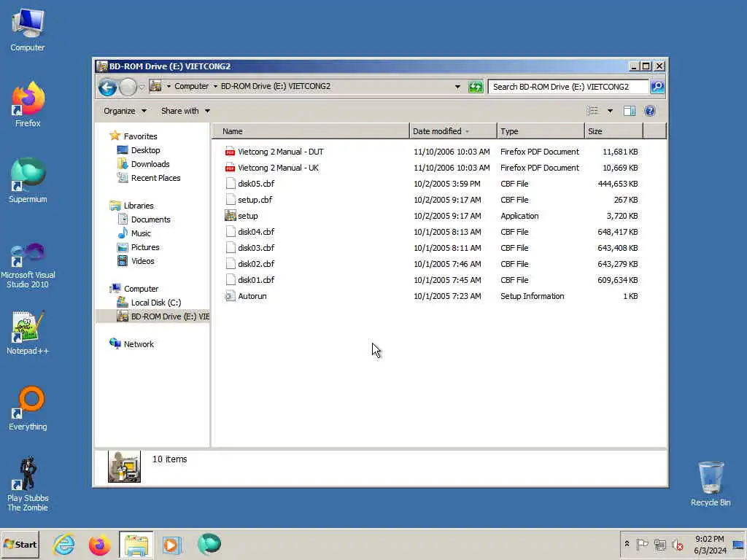
Task: Select Vietcong 2 Manual - DUT PDF icon
Action: click(230, 152)
